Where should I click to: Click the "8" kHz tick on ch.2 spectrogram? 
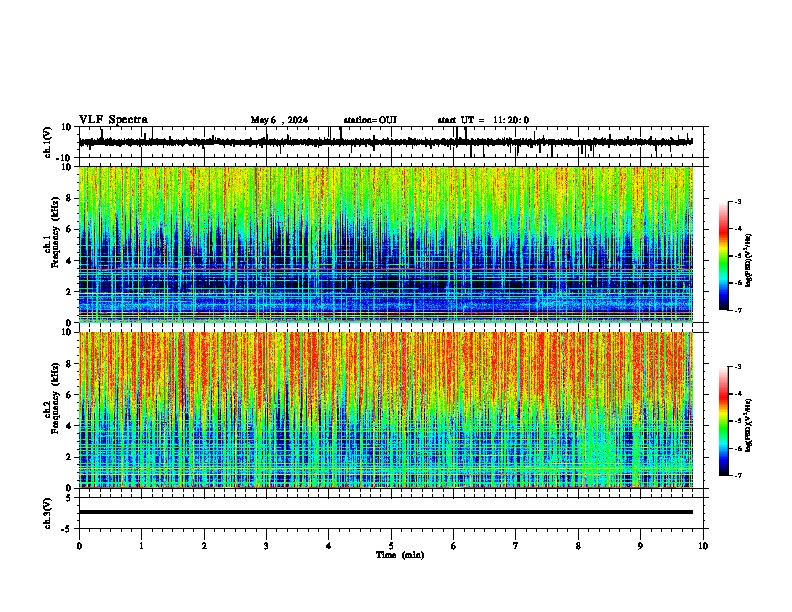tap(70, 364)
